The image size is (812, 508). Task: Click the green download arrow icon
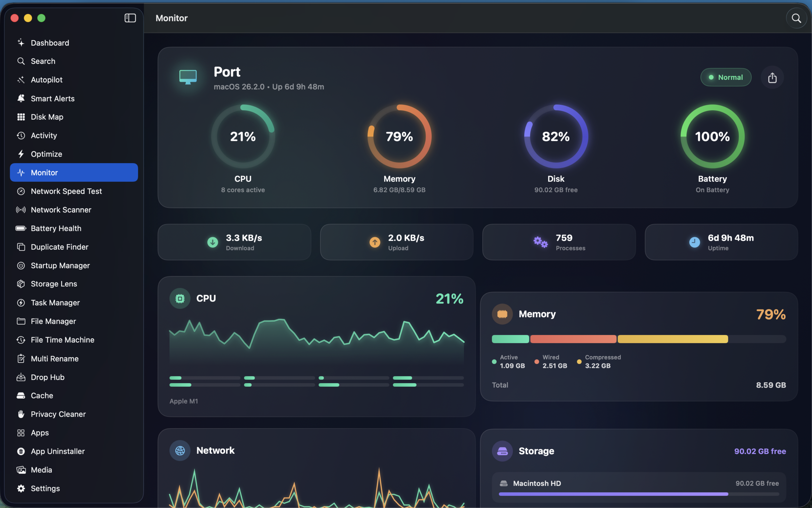point(213,242)
